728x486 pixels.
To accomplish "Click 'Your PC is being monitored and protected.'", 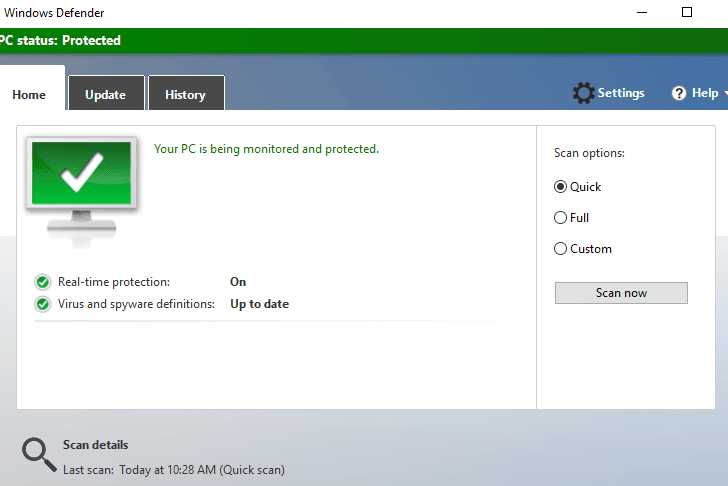I will (266, 149).
